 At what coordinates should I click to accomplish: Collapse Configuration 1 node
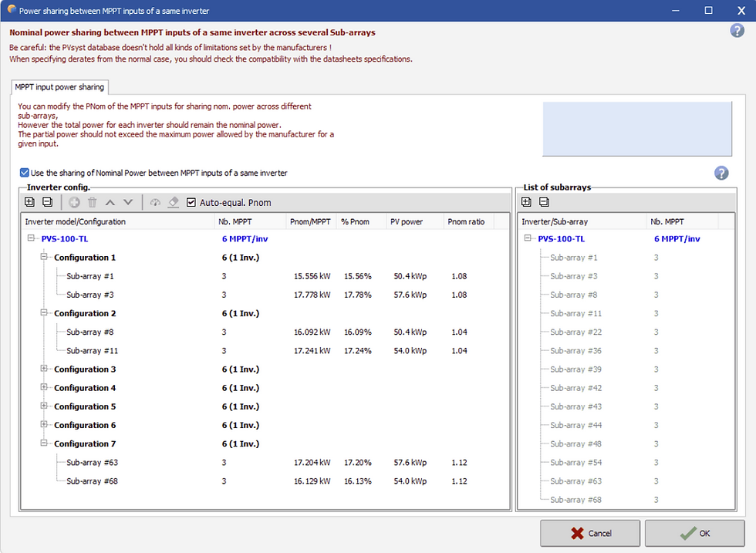click(44, 257)
